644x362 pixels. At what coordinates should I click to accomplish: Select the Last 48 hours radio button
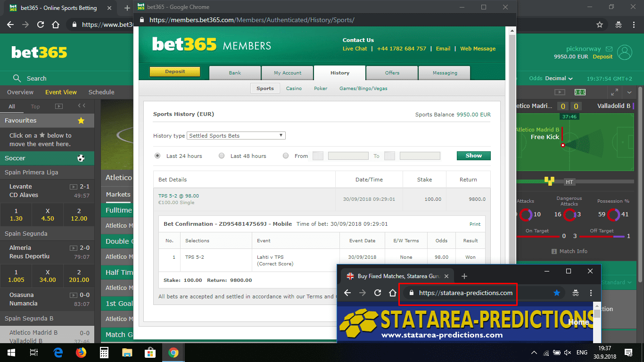[222, 156]
